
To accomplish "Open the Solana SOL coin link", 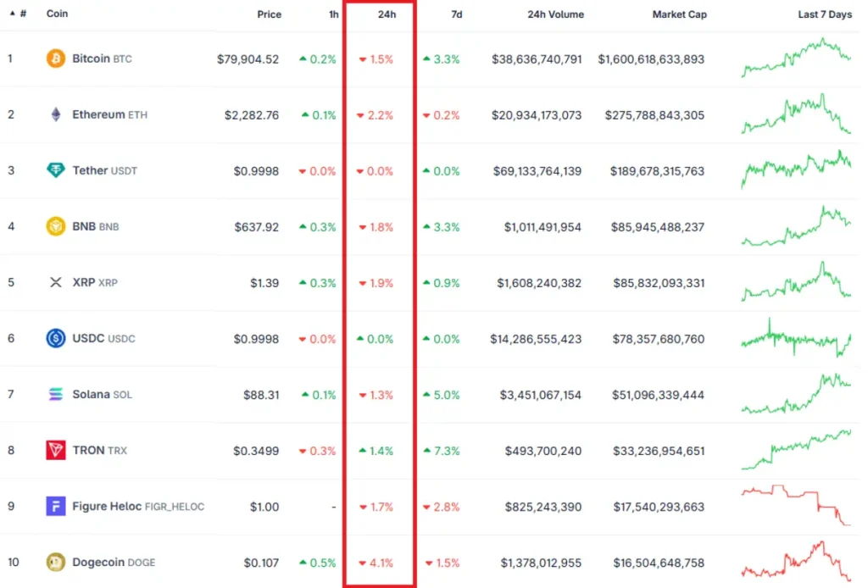I will tap(102, 394).
